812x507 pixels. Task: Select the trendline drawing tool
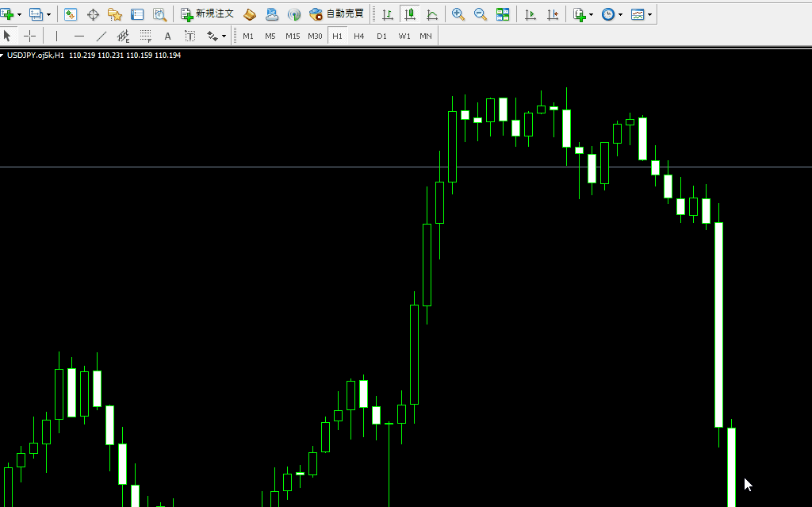click(x=101, y=36)
